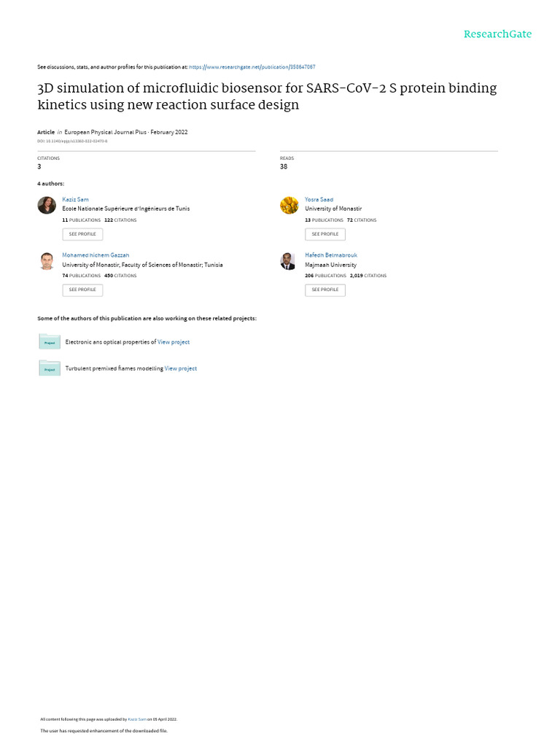
Task: Click Hafedh Belmabrouk's profile photo
Action: point(289,261)
